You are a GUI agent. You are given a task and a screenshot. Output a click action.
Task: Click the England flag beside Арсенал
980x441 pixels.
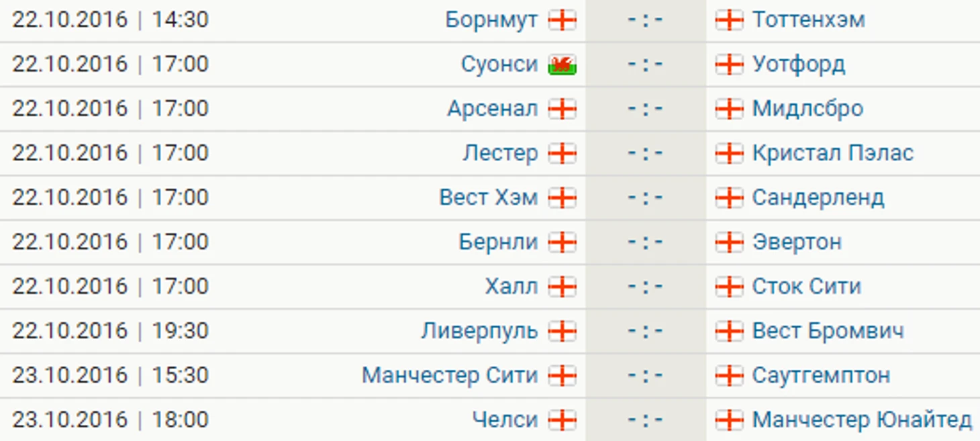click(562, 109)
